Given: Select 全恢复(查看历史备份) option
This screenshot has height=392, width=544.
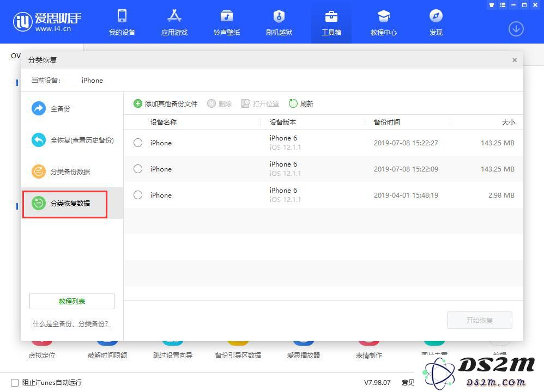Looking at the screenshot, I should point(72,140).
